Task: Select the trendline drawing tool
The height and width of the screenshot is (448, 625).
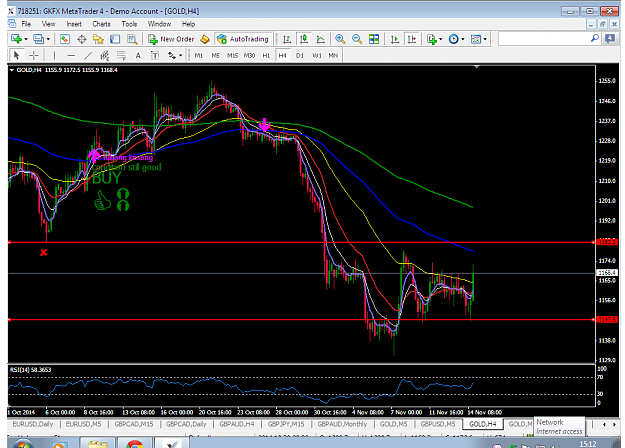Action: coord(88,55)
